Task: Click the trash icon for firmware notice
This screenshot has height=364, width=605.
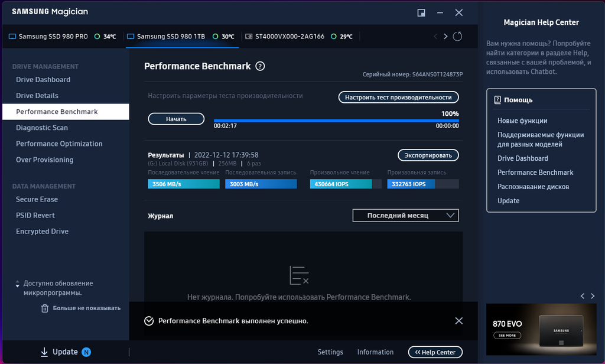Action: point(45,308)
